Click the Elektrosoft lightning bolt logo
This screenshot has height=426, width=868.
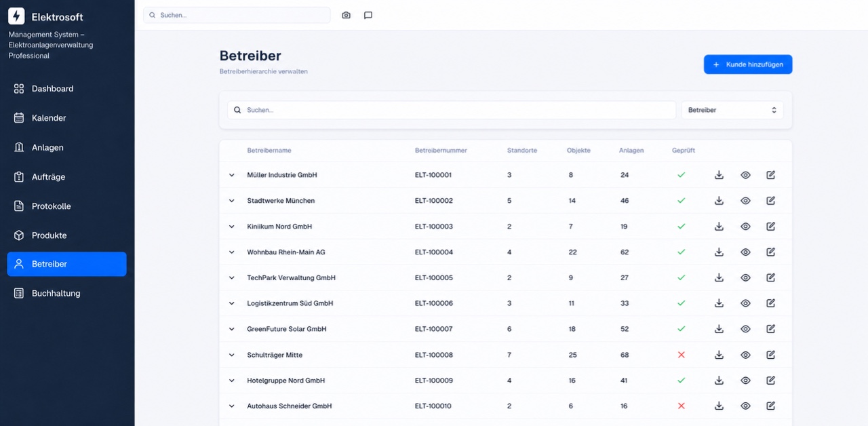tap(16, 16)
